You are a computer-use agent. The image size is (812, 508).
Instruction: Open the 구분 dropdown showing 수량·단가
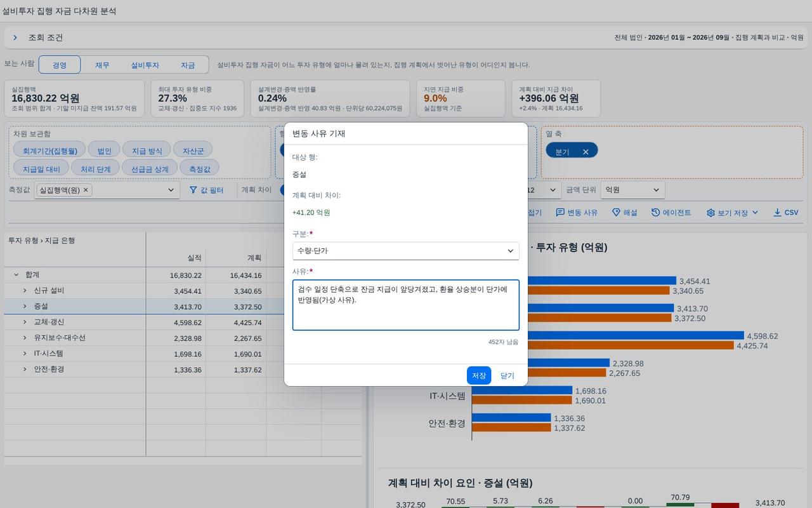(x=406, y=251)
